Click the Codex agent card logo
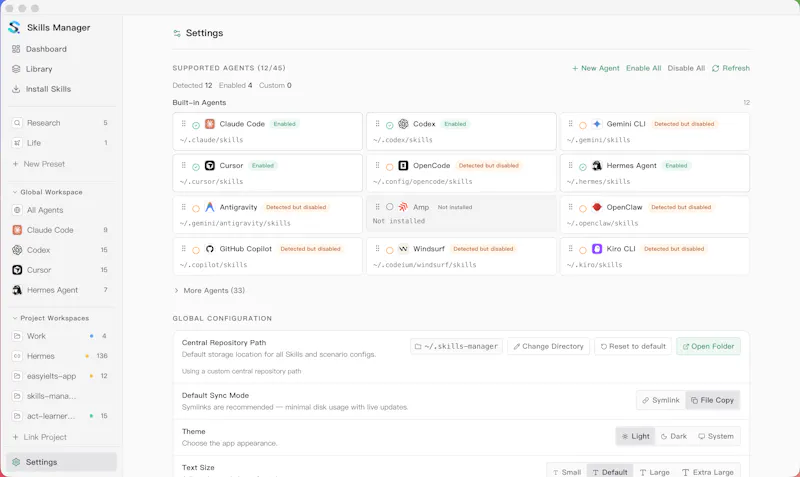800x477 pixels. pos(403,124)
